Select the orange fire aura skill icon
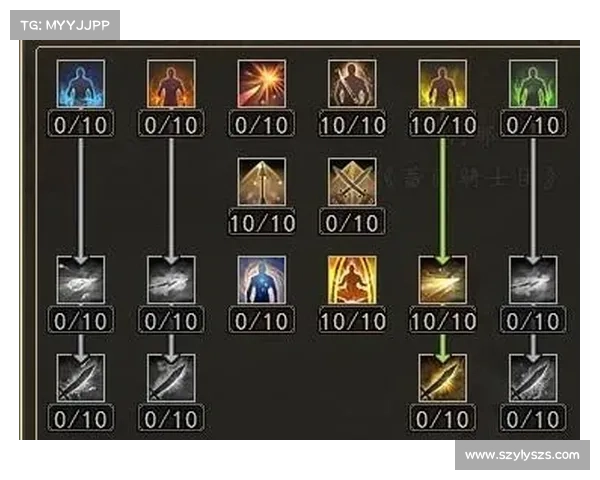Image resolution: width=600 pixels, height=480 pixels. [171, 84]
